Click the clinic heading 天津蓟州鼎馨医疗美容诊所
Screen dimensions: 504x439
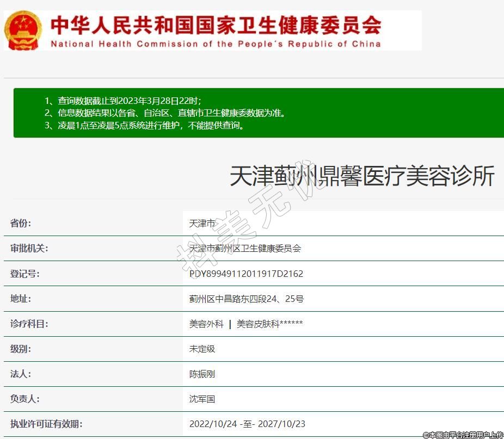coord(362,177)
